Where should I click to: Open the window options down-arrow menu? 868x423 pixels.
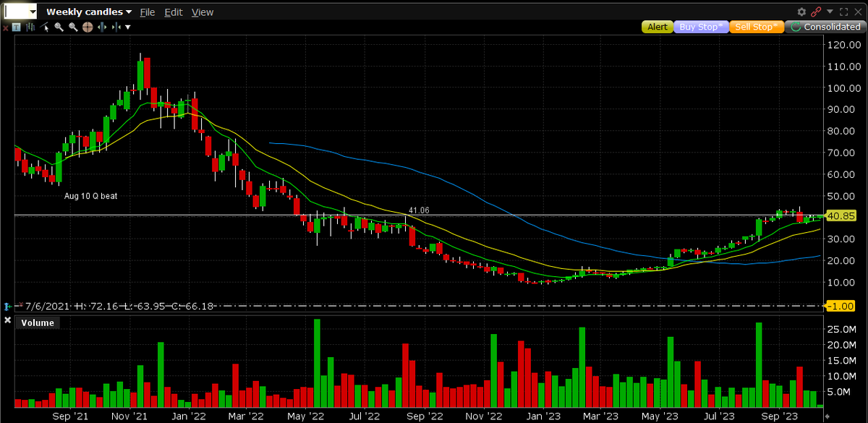(x=830, y=11)
